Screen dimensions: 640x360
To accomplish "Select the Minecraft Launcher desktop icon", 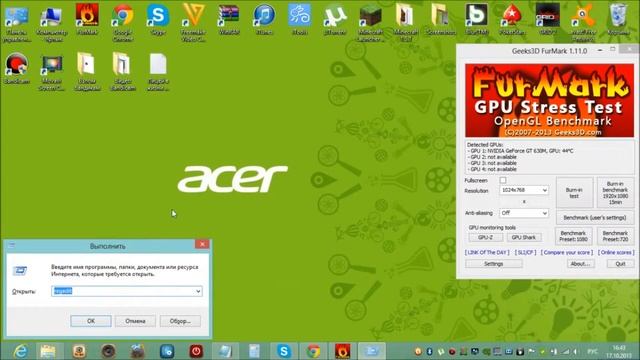I will pyautogui.click(x=370, y=22).
